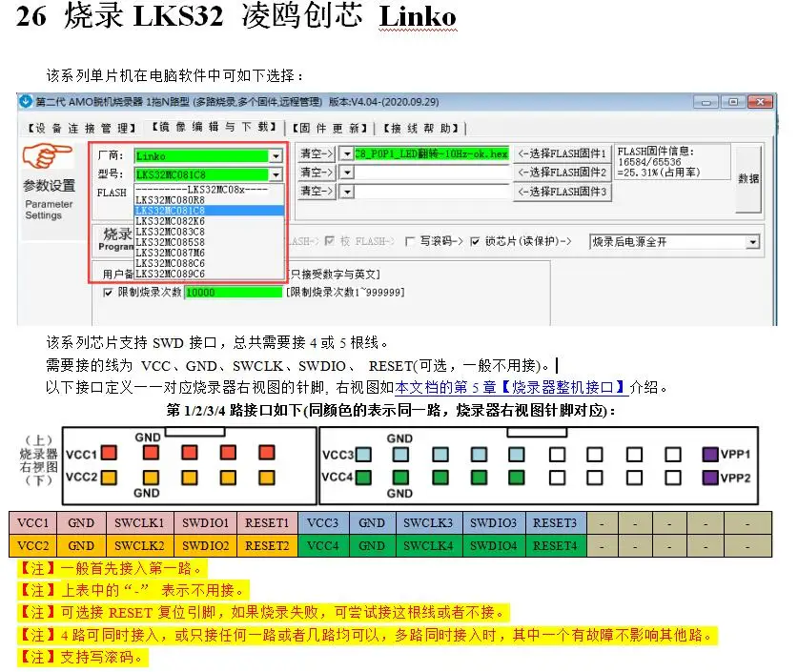
Task: Maximize the AMO programmer window
Action: click(x=733, y=102)
